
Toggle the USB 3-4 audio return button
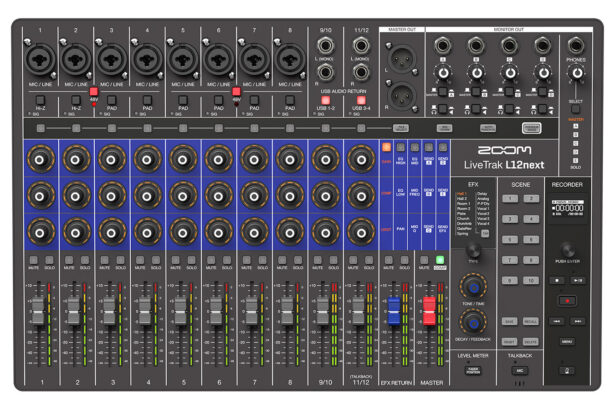pyautogui.click(x=361, y=100)
